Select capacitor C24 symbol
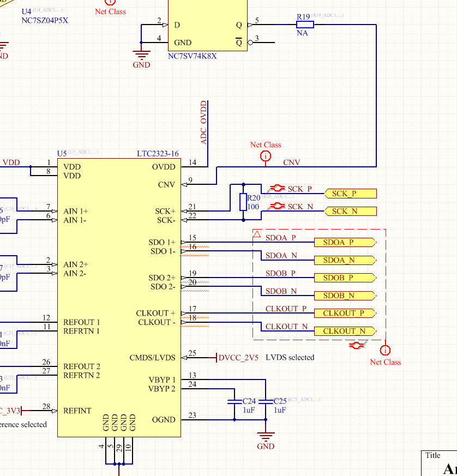Screen dimensions: 457x476 (234, 402)
